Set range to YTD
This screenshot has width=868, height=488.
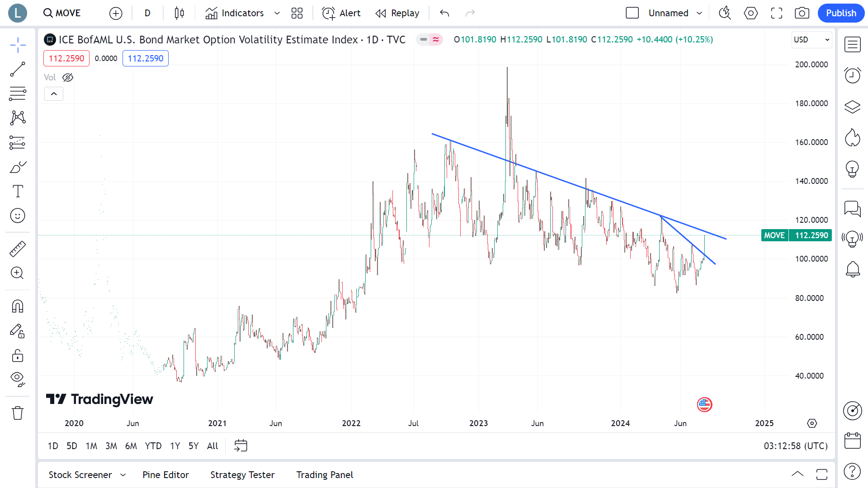click(x=153, y=446)
